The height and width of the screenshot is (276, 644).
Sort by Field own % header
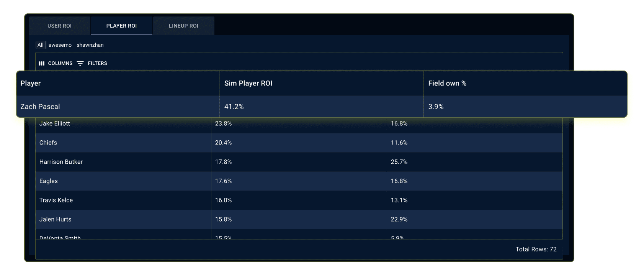(447, 83)
